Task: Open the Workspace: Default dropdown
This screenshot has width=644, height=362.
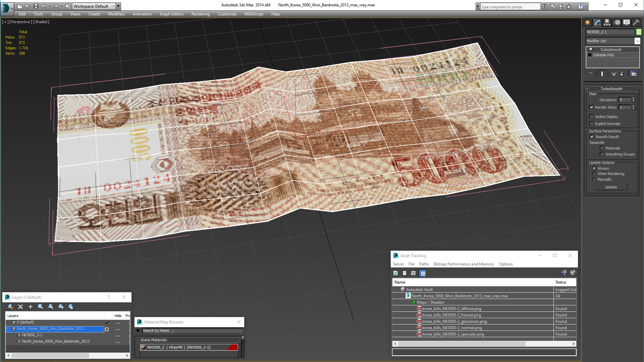Action: point(94,6)
